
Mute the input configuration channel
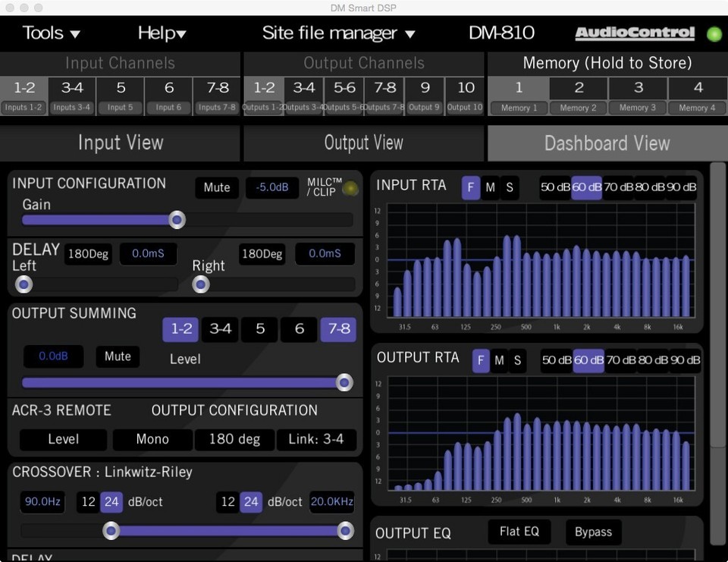pyautogui.click(x=216, y=187)
